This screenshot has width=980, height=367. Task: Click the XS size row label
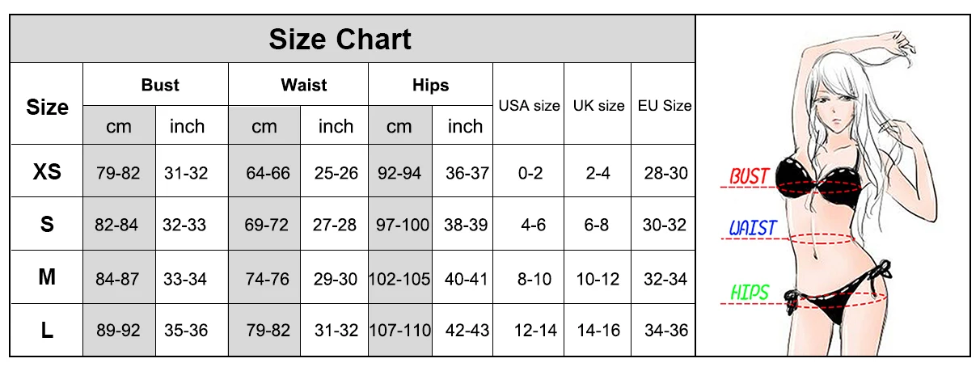pyautogui.click(x=47, y=171)
